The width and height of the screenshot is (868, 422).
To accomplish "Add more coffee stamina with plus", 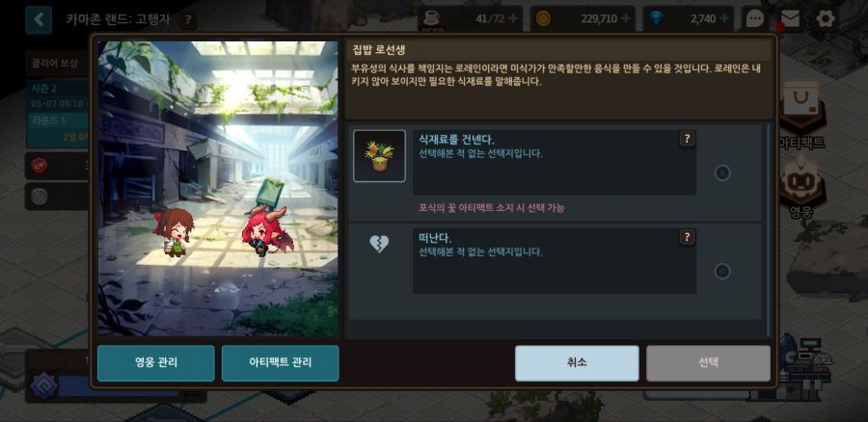I will click(513, 18).
